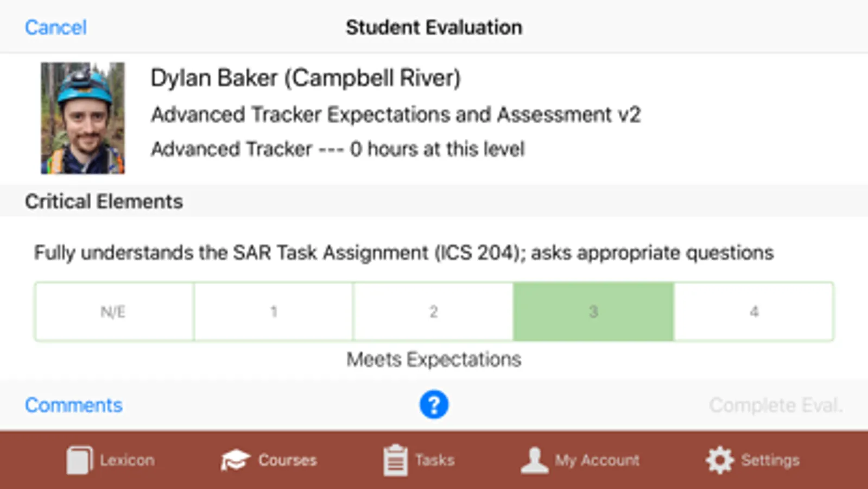Viewport: 868px width, 489px height.
Task: Tap the Courses graduation cap icon
Action: click(235, 460)
